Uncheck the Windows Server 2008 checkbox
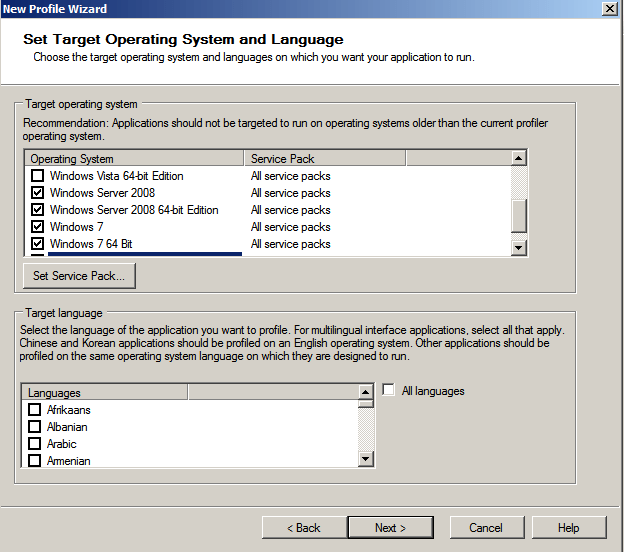Screen dimensions: 624x552 tap(37, 193)
